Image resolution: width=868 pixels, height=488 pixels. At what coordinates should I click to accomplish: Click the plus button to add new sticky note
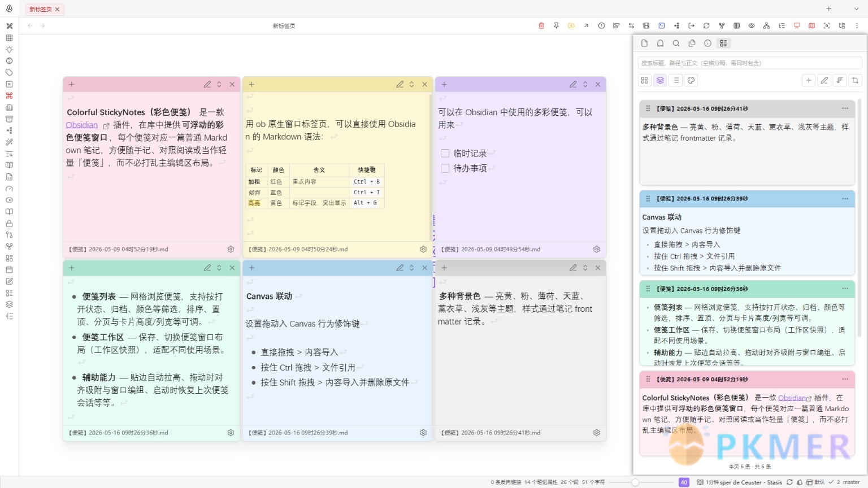(809, 80)
